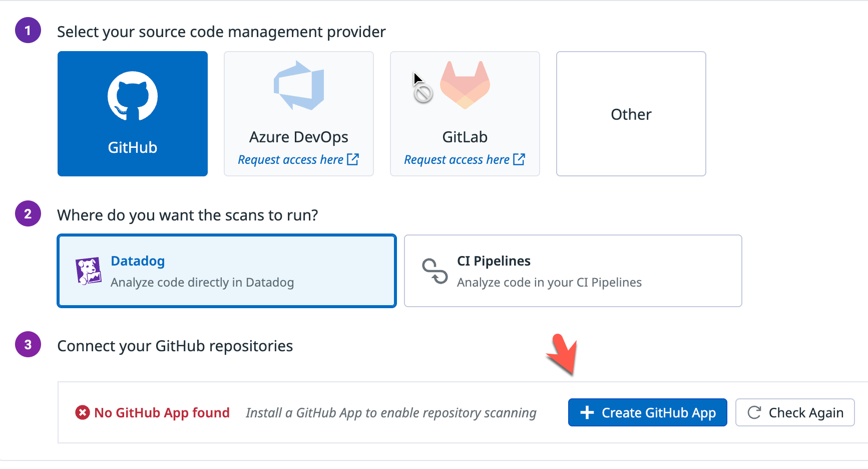This screenshot has height=469, width=868.
Task: Click the GitHub octocat logo
Action: 133,96
